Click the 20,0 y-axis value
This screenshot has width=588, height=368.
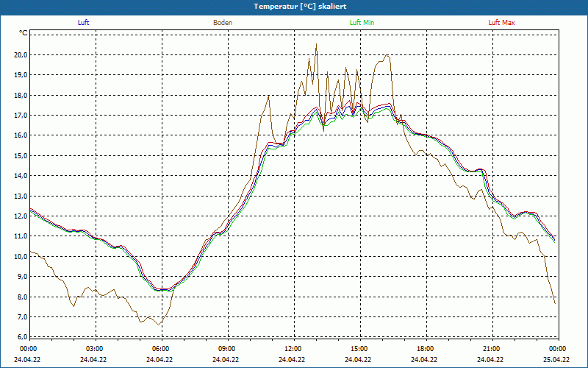(21, 54)
